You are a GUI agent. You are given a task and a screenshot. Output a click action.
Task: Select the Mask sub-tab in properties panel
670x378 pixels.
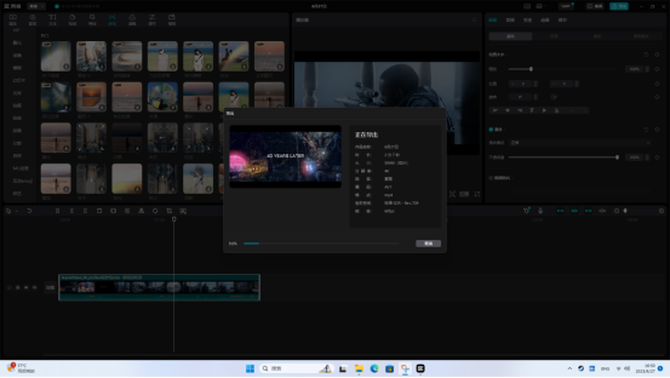pos(597,36)
